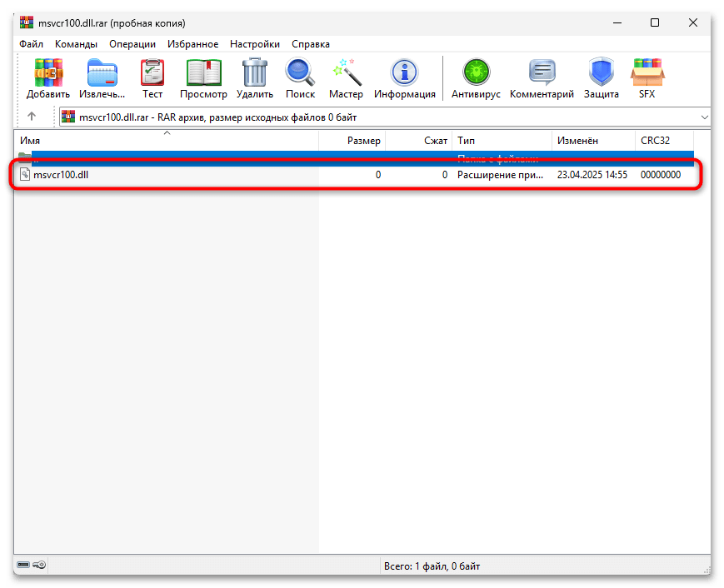Select the parent folder '..' row
The image size is (724, 588).
click(x=356, y=158)
